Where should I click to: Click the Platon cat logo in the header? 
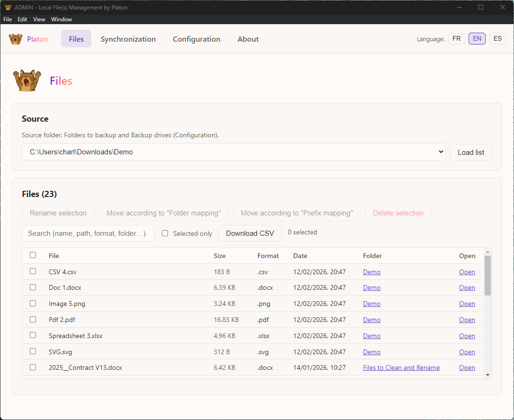tap(16, 39)
